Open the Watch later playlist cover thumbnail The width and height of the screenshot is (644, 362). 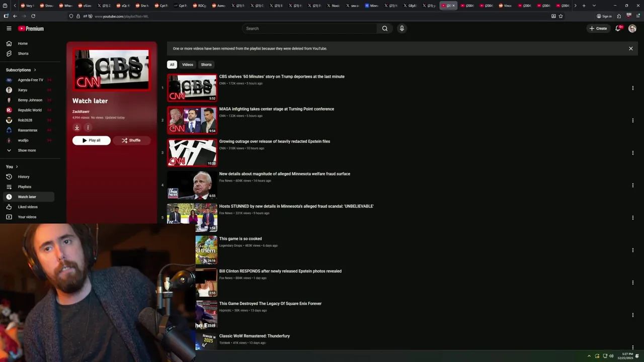(x=112, y=69)
